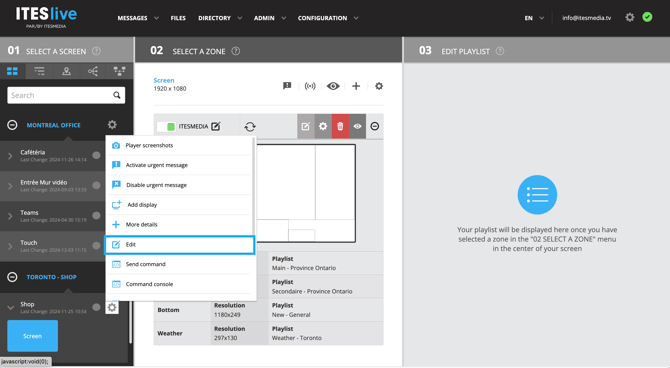Toggle the ITESMEDIA green on/off switch
This screenshot has height=368, width=670.
point(166,127)
